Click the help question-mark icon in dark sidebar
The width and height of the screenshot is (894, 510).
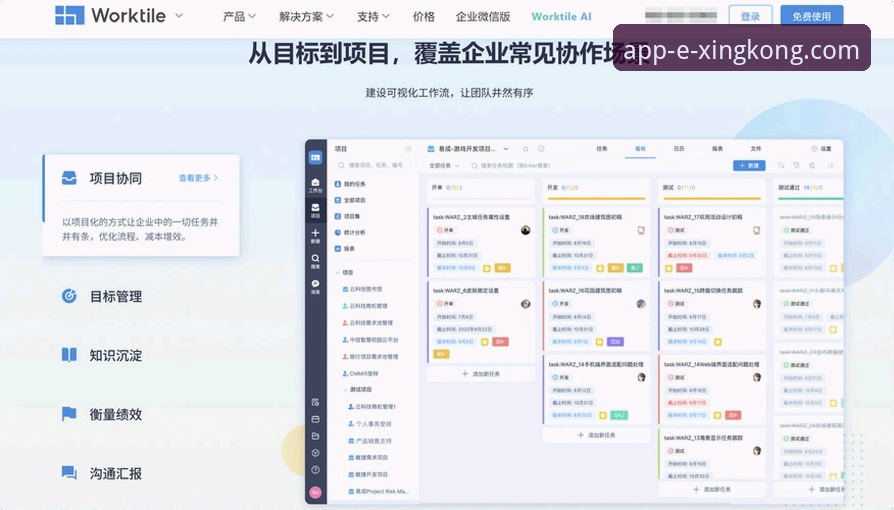point(315,470)
